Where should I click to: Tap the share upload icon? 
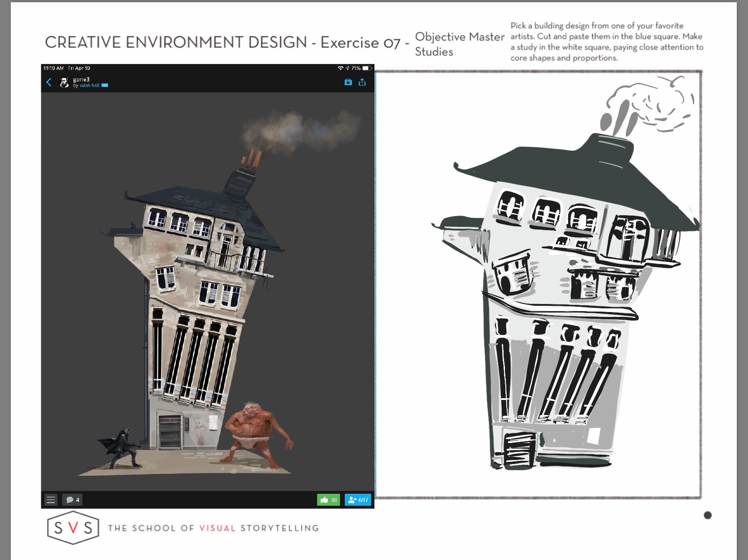coord(362,82)
